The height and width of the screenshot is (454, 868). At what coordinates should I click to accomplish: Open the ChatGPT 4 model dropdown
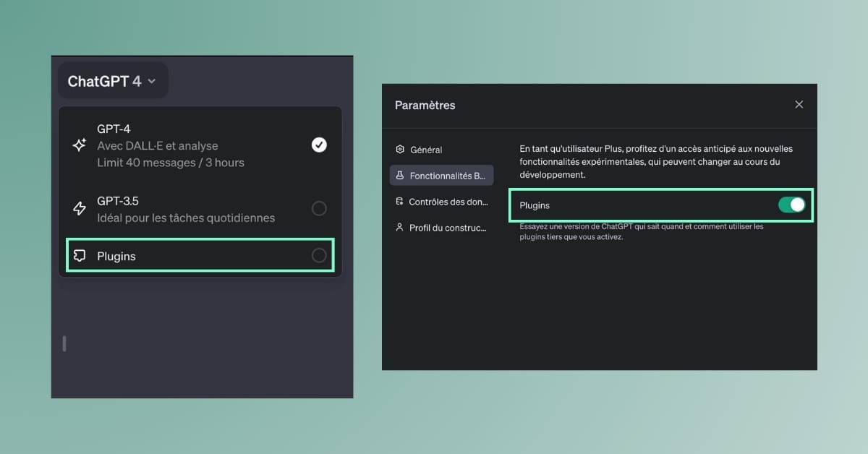point(113,81)
